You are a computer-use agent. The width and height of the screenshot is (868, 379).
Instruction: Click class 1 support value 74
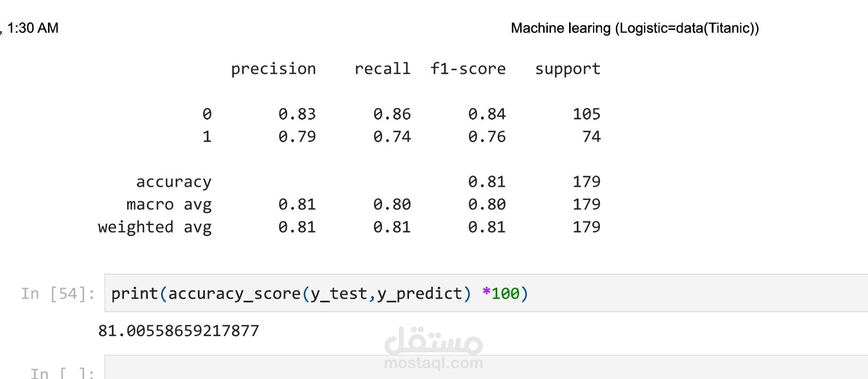pyautogui.click(x=591, y=137)
